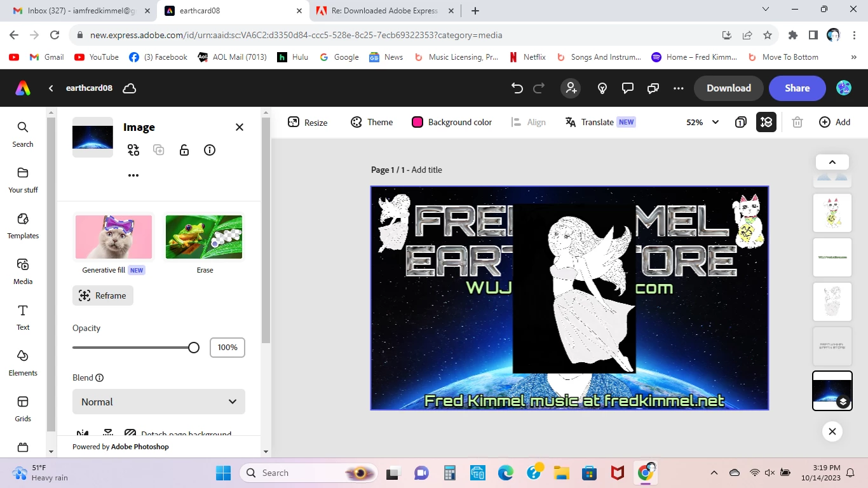Click the Reframe button
868x488 pixels.
point(103,295)
